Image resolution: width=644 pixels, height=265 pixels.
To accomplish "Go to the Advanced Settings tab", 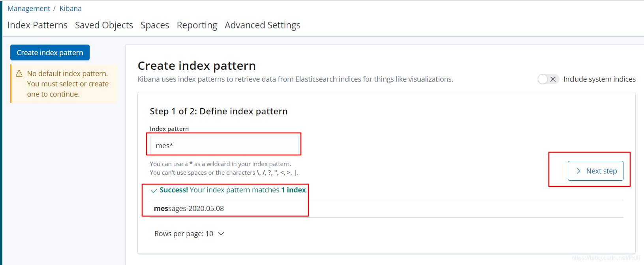I will tap(263, 25).
